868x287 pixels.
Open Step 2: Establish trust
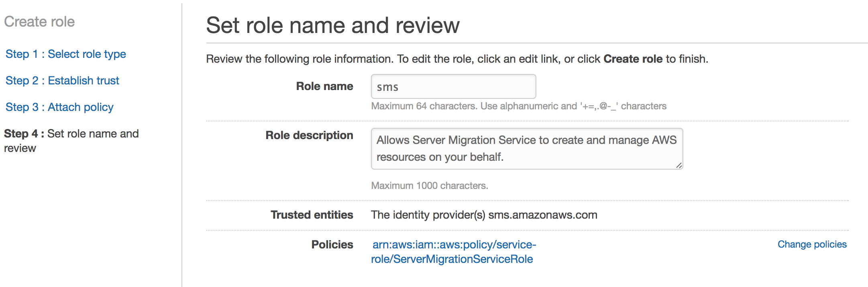click(62, 80)
